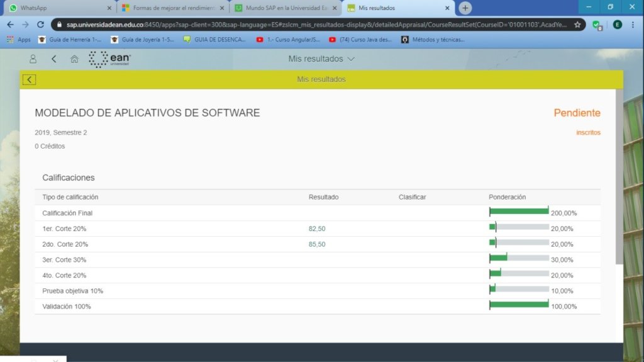644x362 pixels.
Task: Select the Prueba objetiva 10% row label
Action: (x=73, y=291)
